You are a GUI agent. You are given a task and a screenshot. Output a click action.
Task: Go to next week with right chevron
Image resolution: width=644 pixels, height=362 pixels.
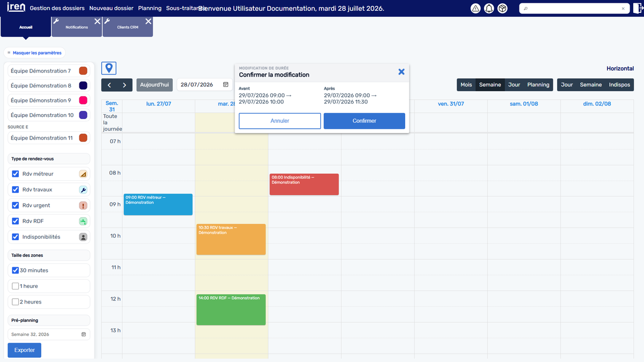point(125,85)
